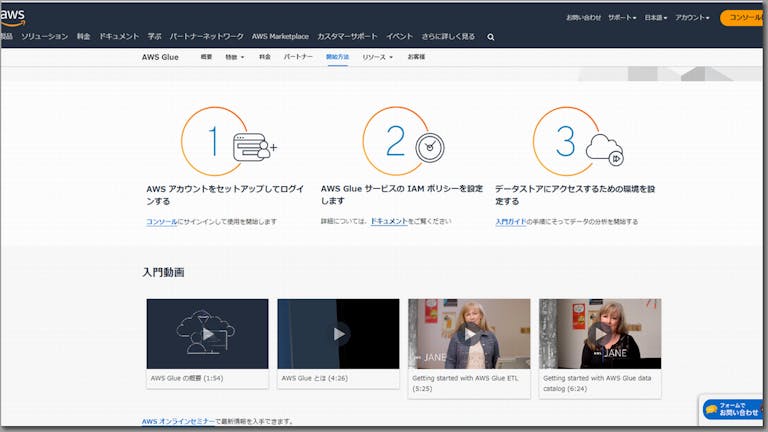Click AWS Glue product title
Image resolution: width=768 pixels, height=432 pixels.
click(x=160, y=57)
